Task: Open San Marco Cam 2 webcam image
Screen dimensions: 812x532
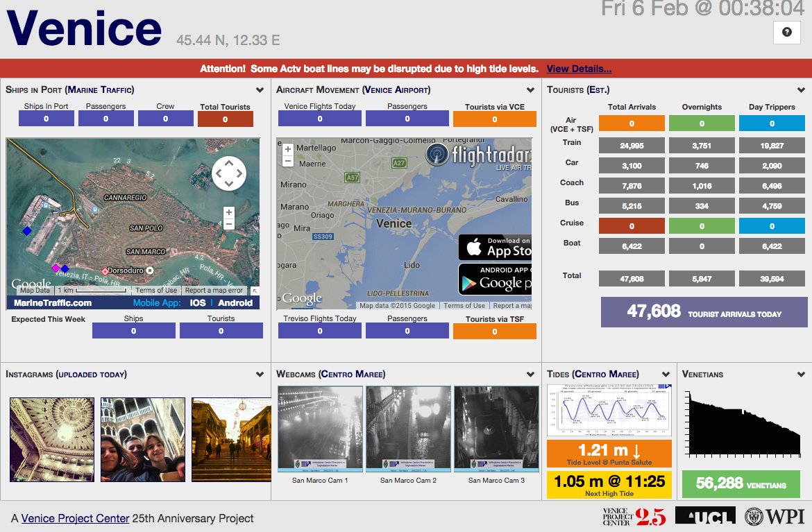Action: (408, 429)
